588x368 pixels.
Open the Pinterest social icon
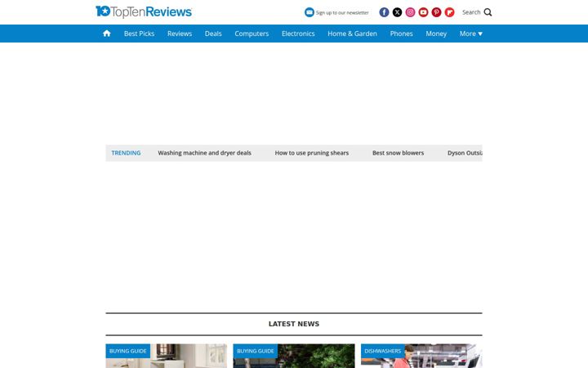[x=436, y=12]
